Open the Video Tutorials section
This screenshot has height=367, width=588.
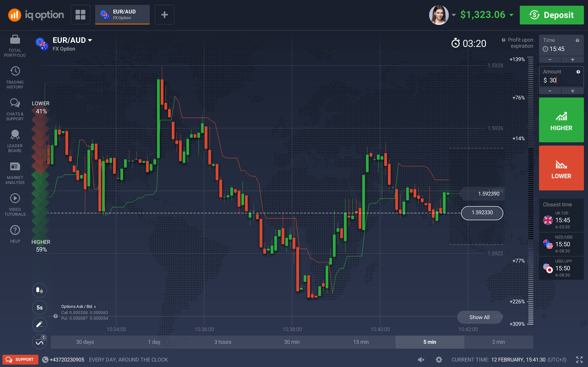15,204
